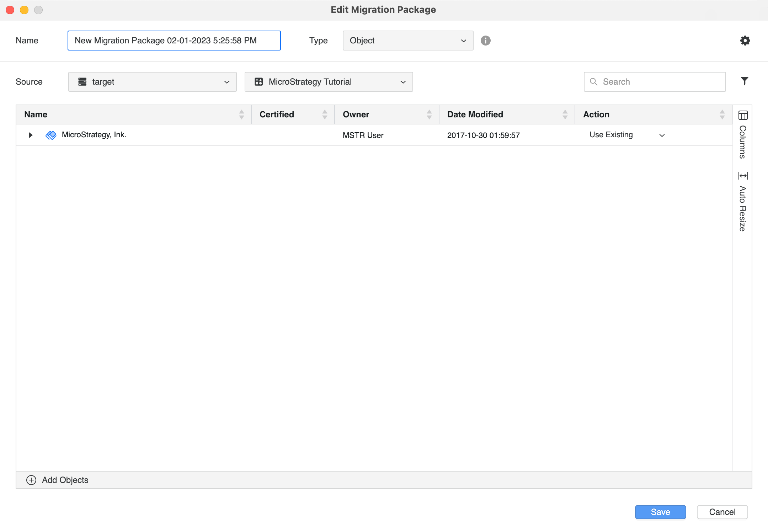
Task: Click the plus icon beside Add Objects
Action: pos(31,480)
